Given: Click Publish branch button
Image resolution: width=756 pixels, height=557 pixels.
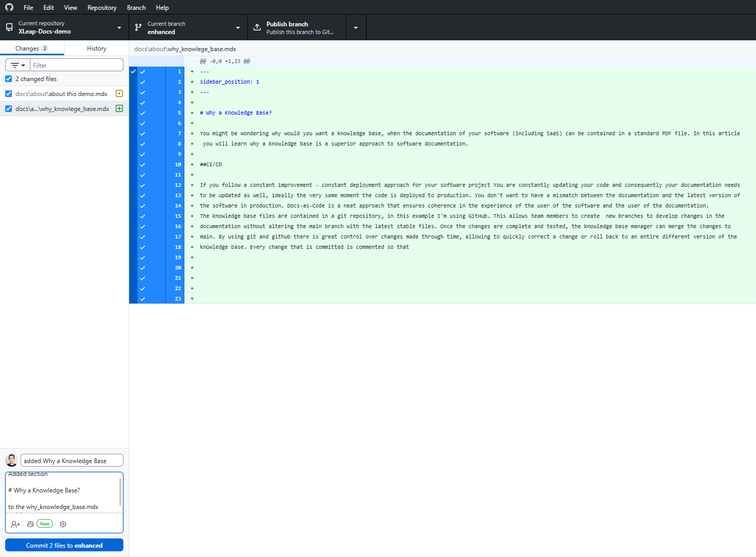Looking at the screenshot, I should point(297,27).
